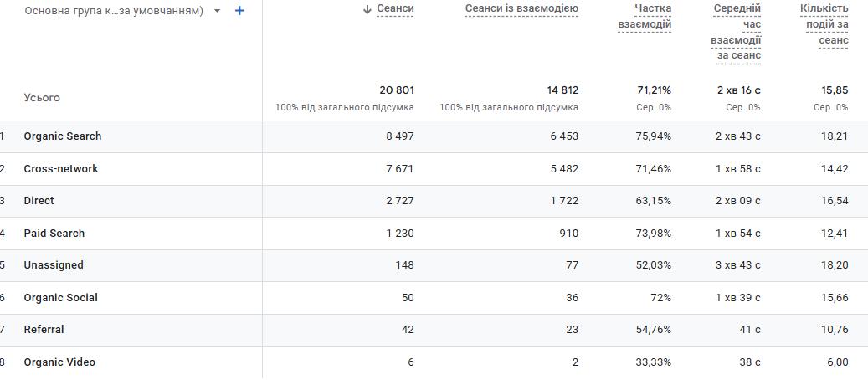Click the total sessions value 20 801
The image size is (868, 380).
[x=396, y=90]
